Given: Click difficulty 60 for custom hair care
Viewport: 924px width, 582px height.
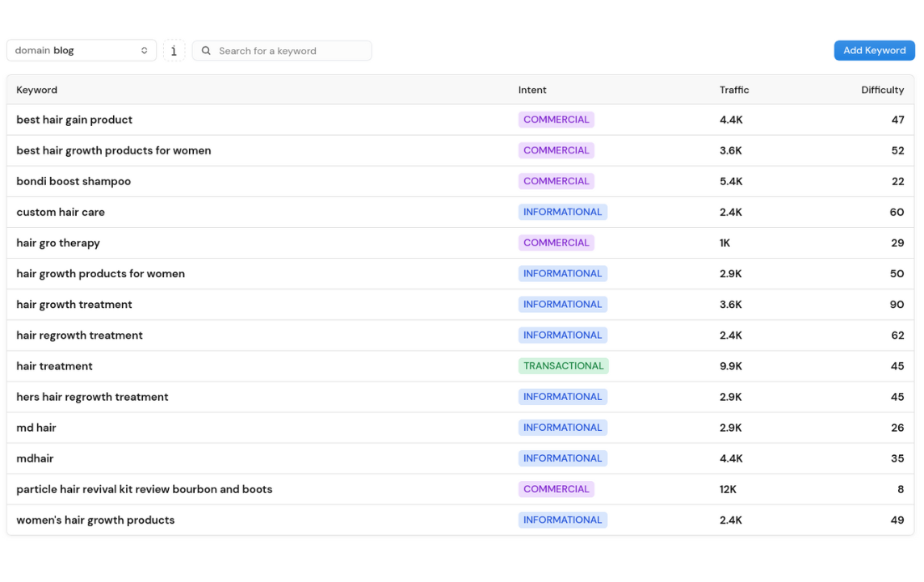Looking at the screenshot, I should tap(897, 213).
